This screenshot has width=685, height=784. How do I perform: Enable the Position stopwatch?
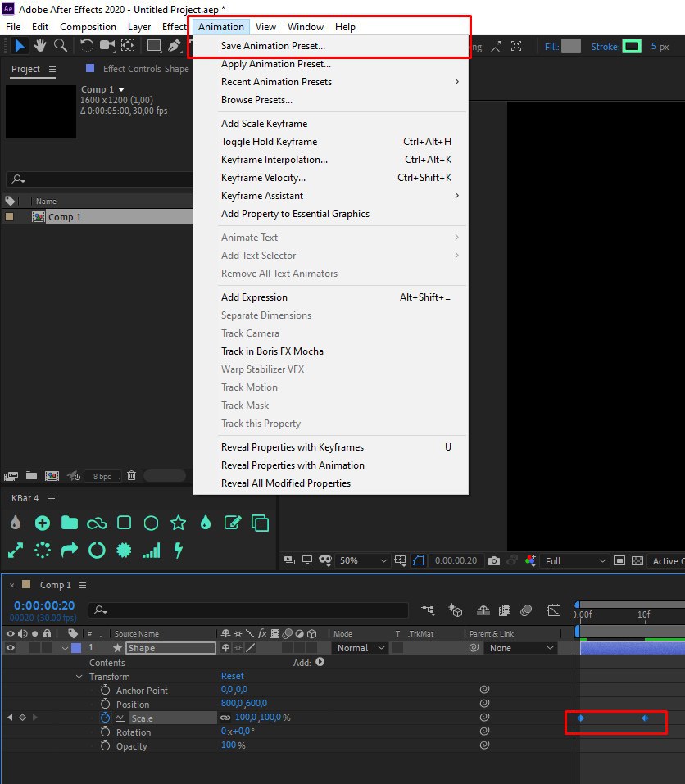click(x=105, y=704)
